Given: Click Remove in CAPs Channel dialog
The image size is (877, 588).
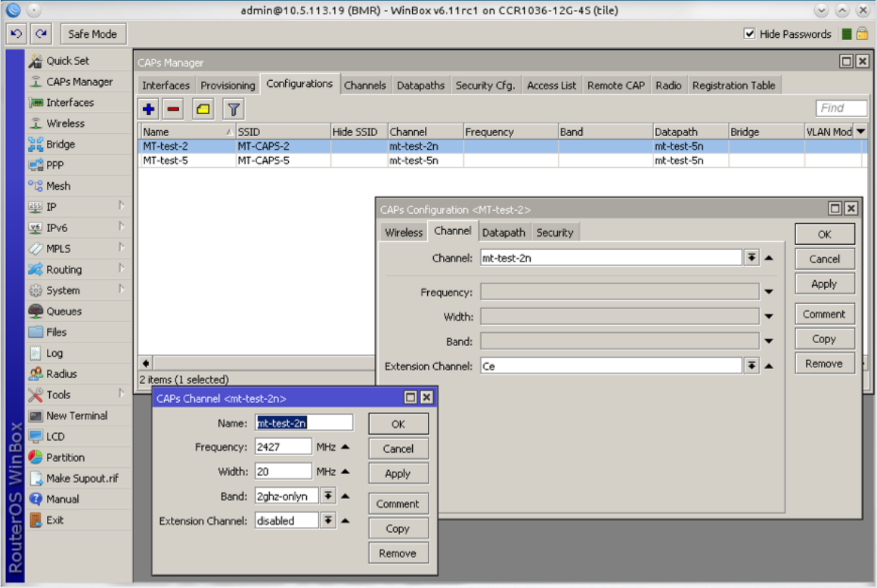Looking at the screenshot, I should 398,553.
